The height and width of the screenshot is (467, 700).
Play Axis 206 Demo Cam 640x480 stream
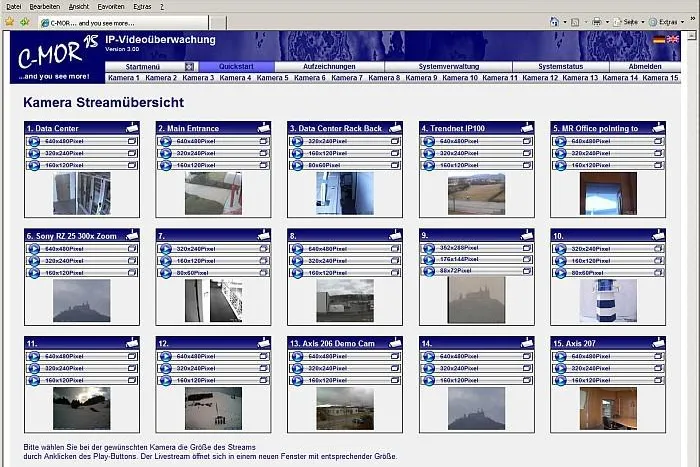coord(297,357)
